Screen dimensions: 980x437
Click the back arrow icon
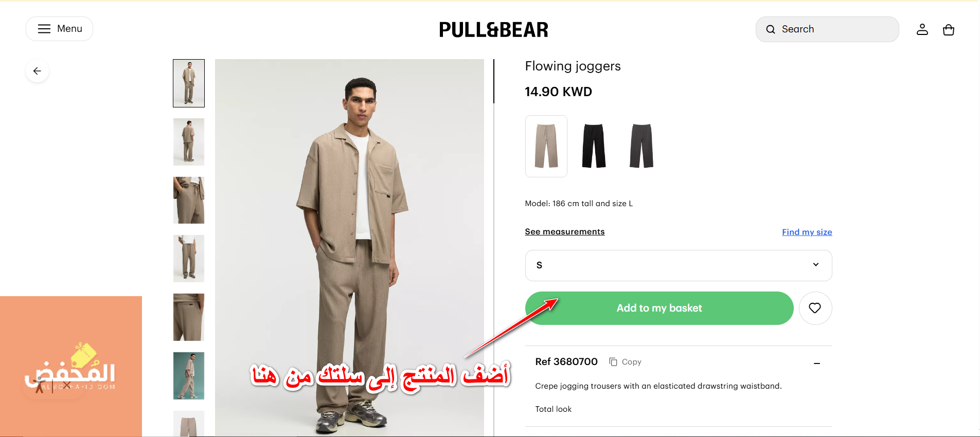(x=37, y=71)
